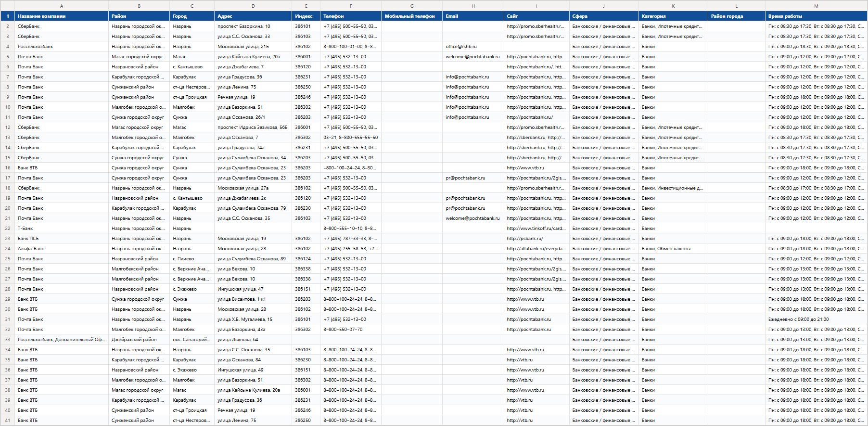Image resolution: width=868 pixels, height=434 pixels.
Task: Select the 'Банки, Инвестиционные д...' category cell
Action: pyautogui.click(x=673, y=188)
